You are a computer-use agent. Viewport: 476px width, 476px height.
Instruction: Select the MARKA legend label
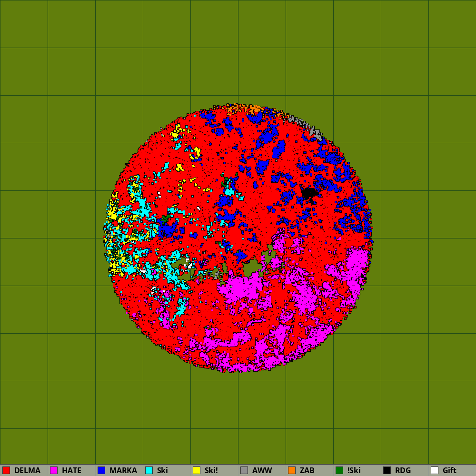[x=123, y=470]
